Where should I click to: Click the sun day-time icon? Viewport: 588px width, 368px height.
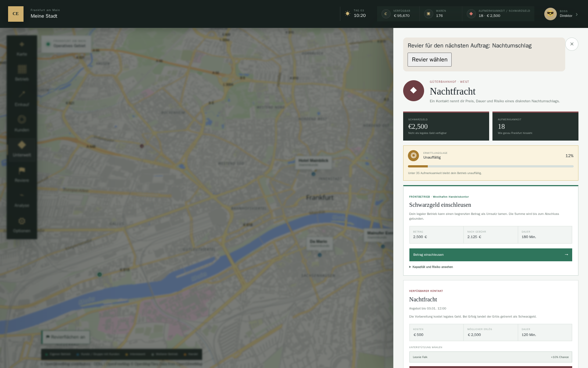coord(347,14)
